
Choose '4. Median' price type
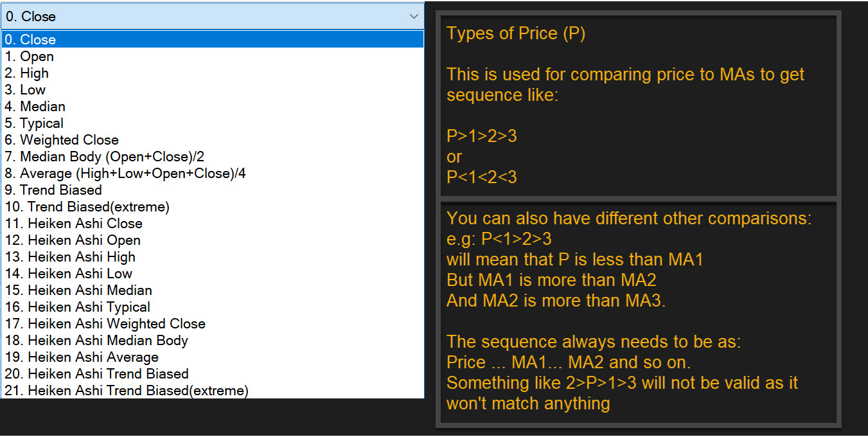(x=35, y=107)
